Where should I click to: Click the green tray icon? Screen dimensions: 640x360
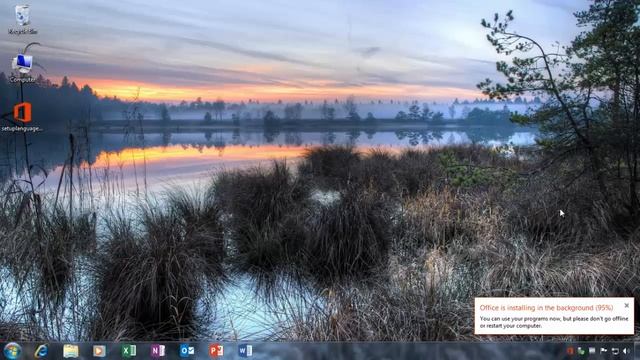click(581, 351)
